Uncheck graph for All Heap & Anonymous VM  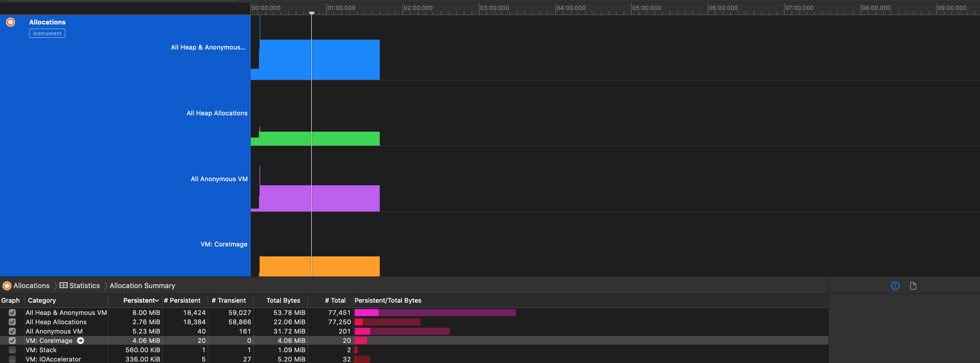[12, 312]
